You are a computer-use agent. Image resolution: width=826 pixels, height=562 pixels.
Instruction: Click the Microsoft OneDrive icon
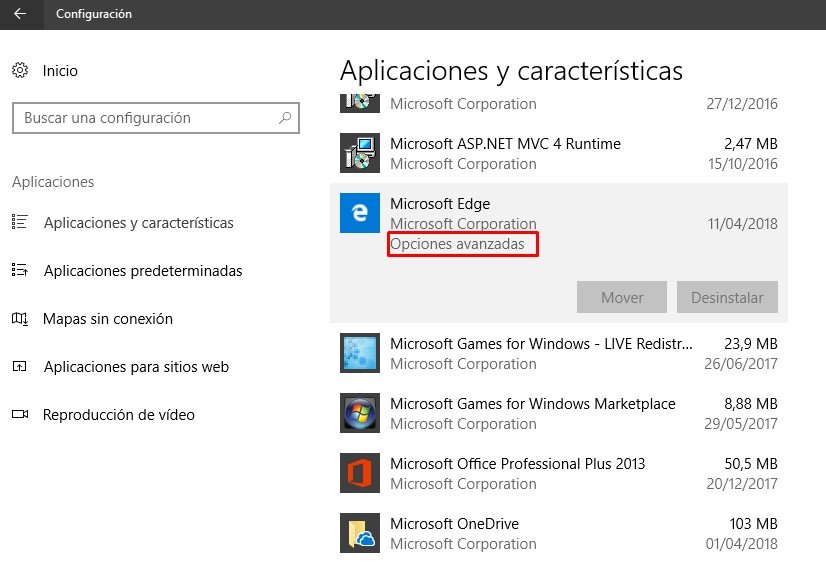[x=360, y=533]
